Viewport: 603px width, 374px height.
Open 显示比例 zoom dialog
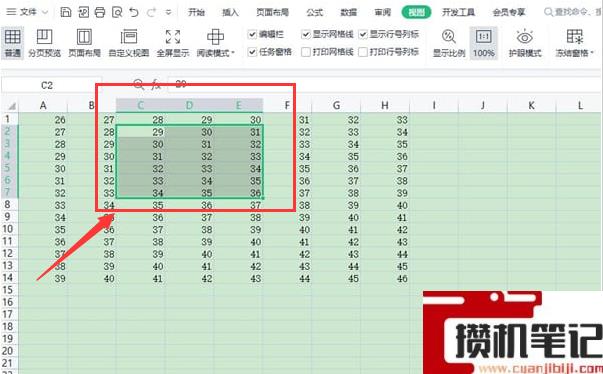tap(449, 43)
